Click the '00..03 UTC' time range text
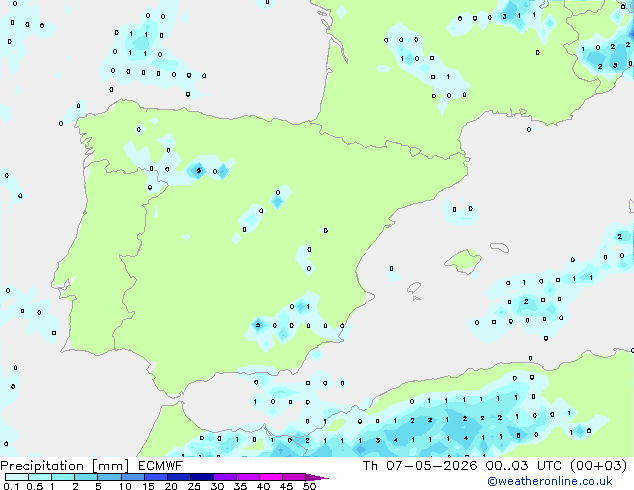The width and height of the screenshot is (634, 490). [524, 466]
